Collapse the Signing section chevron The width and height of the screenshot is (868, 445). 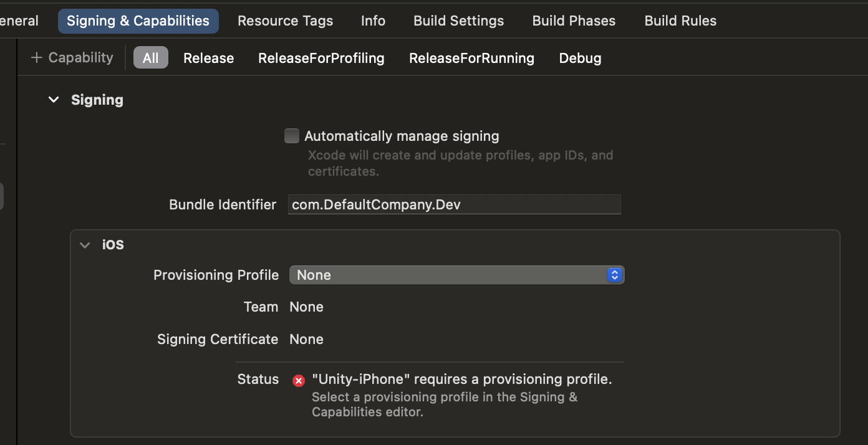pyautogui.click(x=54, y=100)
